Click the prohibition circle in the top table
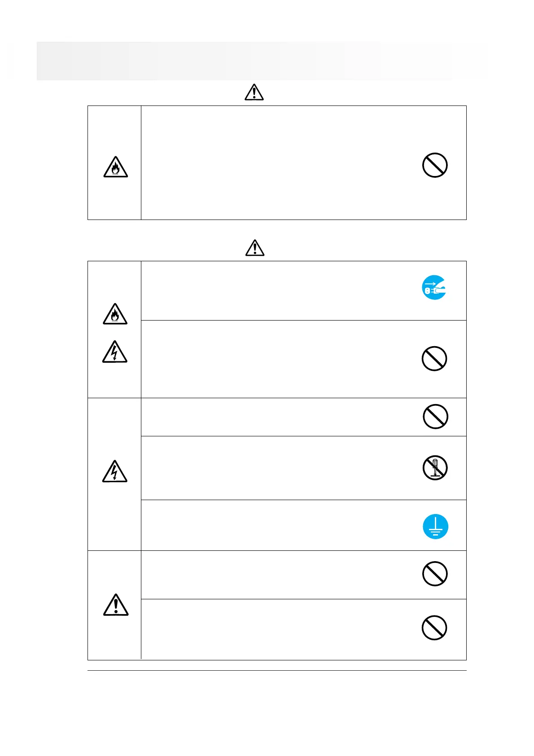Viewport: 534px width, 756px height. 435,165
